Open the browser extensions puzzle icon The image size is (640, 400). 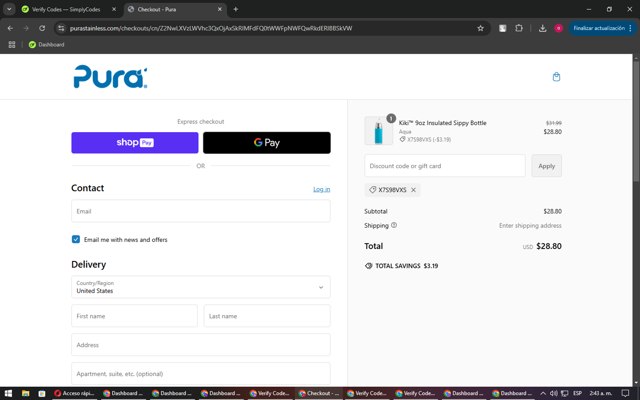tap(519, 28)
